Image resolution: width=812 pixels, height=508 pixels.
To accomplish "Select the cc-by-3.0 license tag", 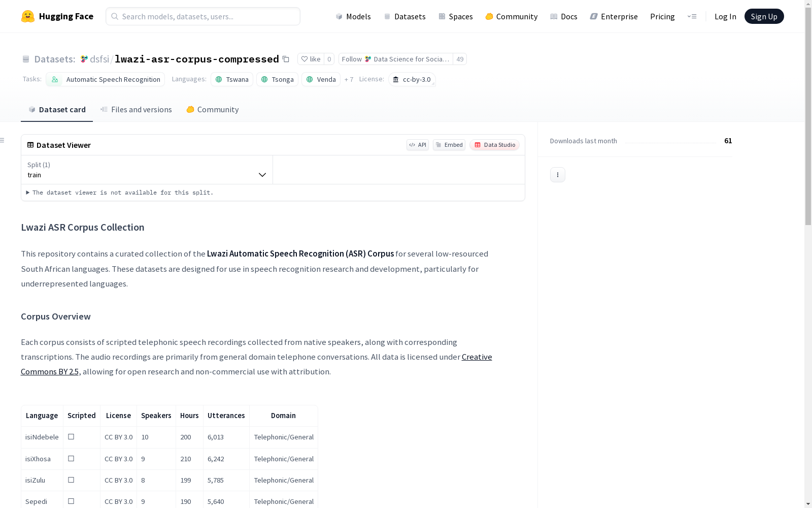I will [412, 79].
